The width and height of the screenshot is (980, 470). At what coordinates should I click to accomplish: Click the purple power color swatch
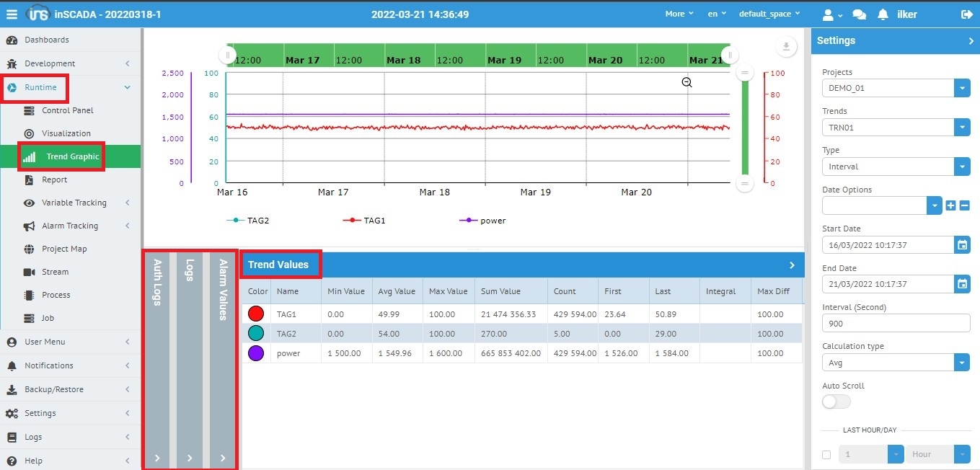(256, 353)
